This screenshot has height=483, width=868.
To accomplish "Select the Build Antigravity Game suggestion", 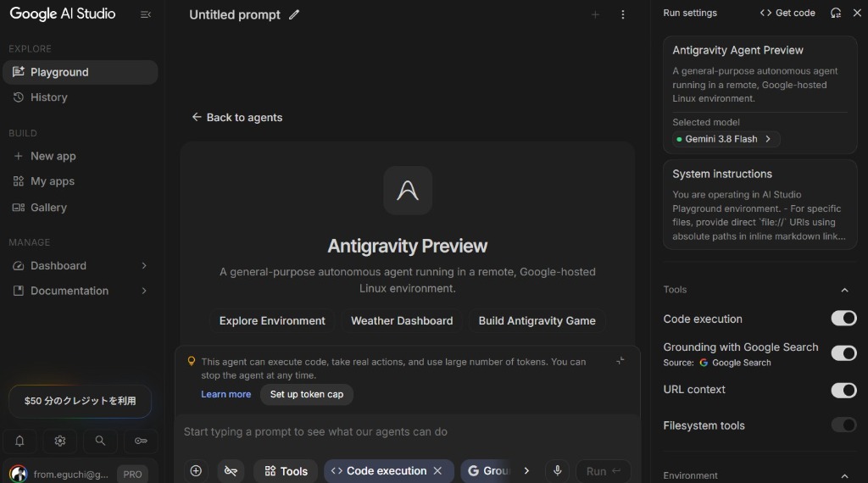I will (537, 321).
